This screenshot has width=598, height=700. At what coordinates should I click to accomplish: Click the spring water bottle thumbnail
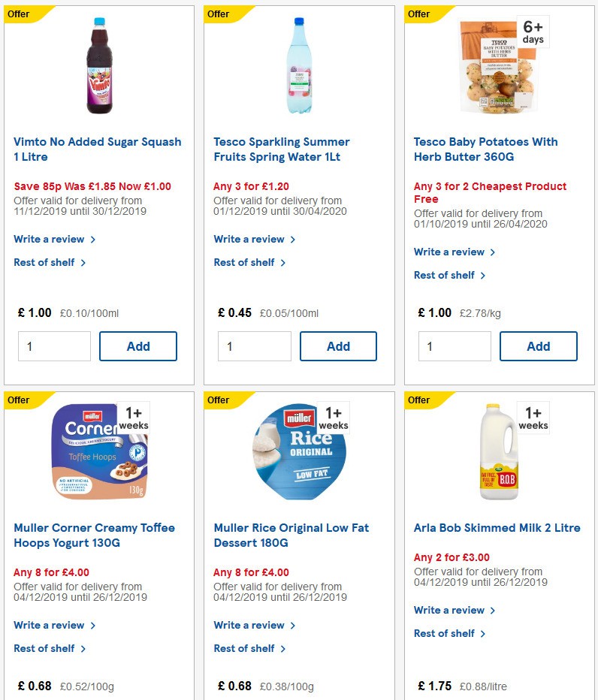[298, 66]
